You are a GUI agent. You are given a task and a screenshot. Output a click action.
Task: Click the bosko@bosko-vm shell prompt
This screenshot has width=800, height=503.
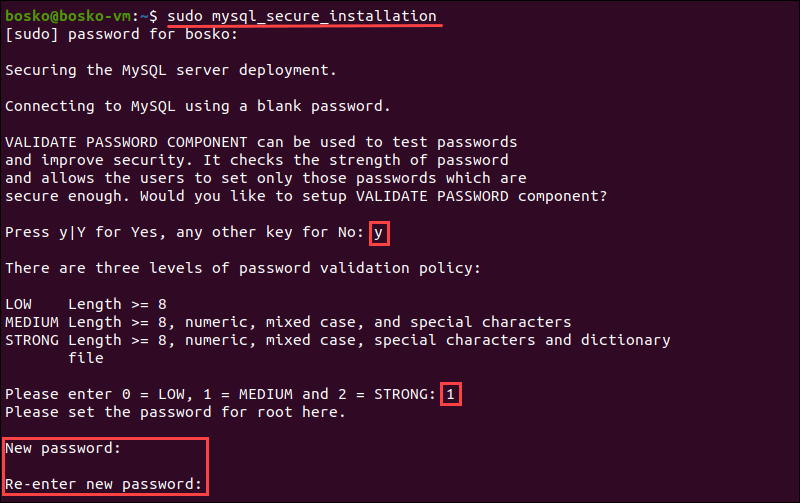point(80,17)
